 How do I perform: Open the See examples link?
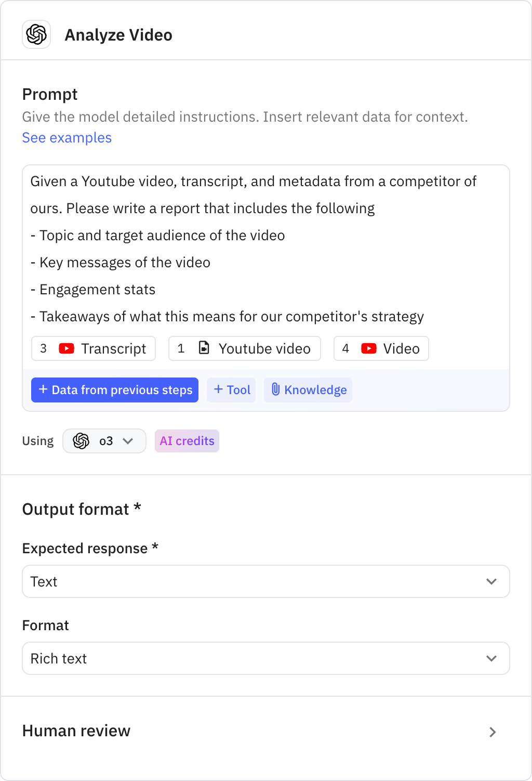click(66, 138)
